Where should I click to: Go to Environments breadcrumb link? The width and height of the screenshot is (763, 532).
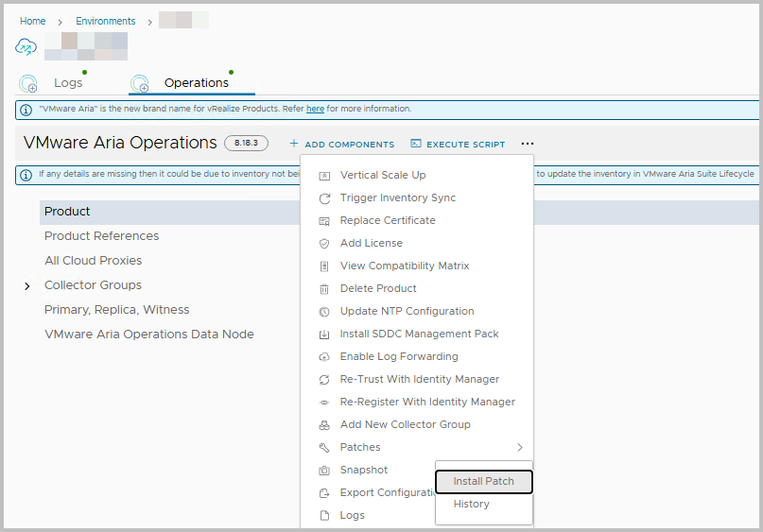[106, 22]
